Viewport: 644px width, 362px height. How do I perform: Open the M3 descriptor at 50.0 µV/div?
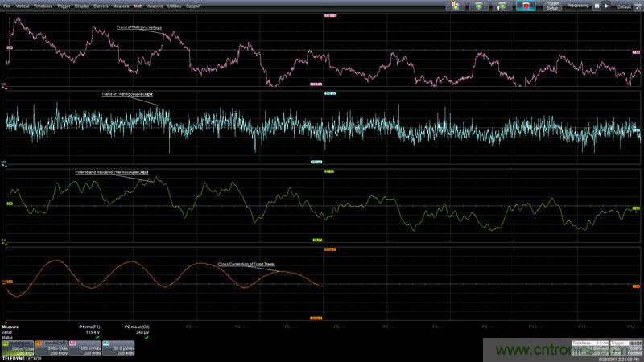coord(117,348)
